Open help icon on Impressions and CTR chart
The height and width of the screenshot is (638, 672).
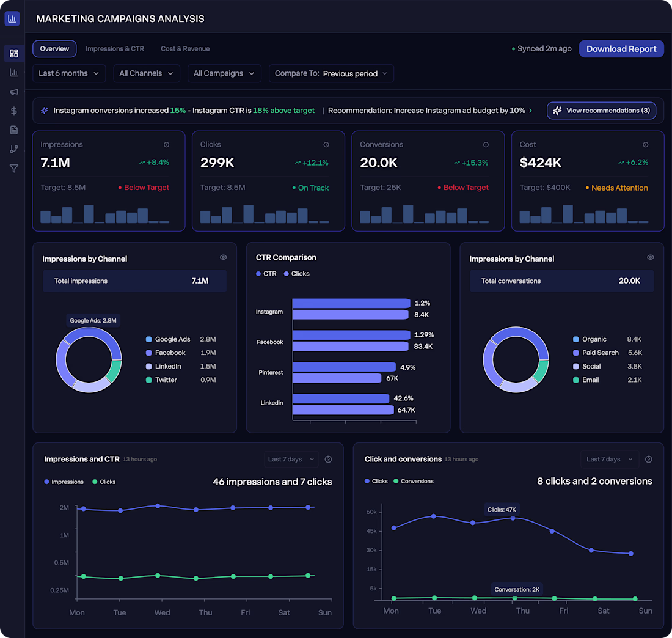[328, 459]
